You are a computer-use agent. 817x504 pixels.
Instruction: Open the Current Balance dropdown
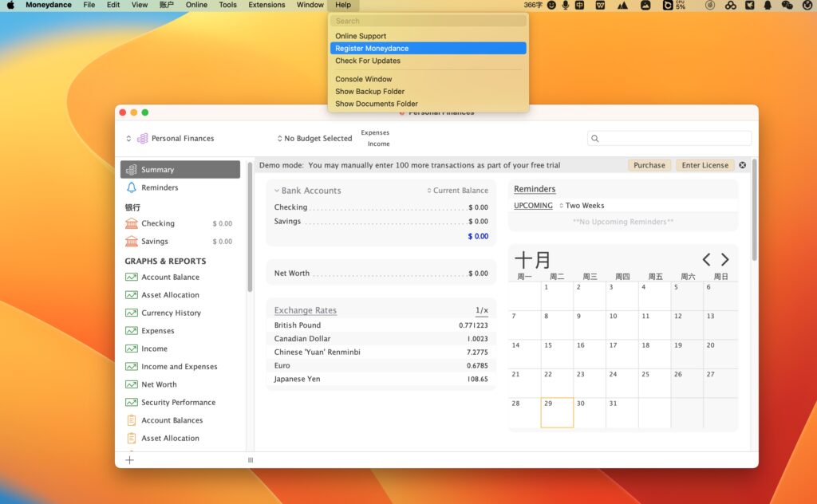tap(460, 191)
